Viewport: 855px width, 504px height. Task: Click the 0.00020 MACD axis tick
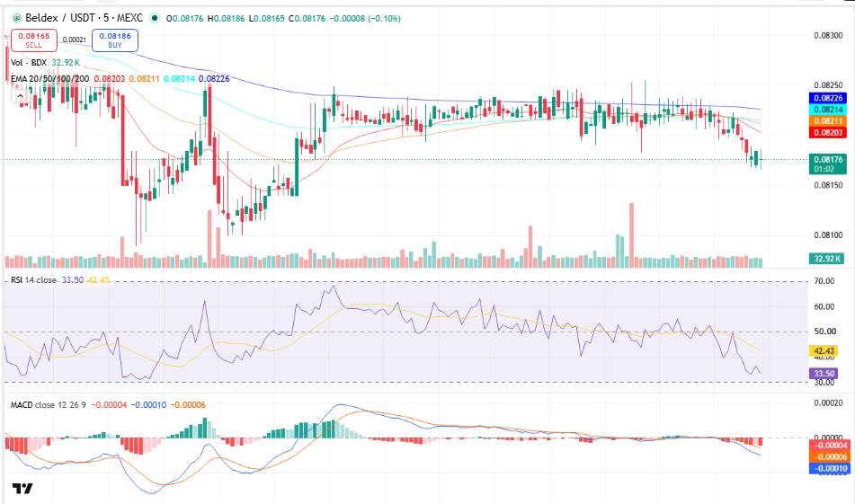click(x=828, y=403)
